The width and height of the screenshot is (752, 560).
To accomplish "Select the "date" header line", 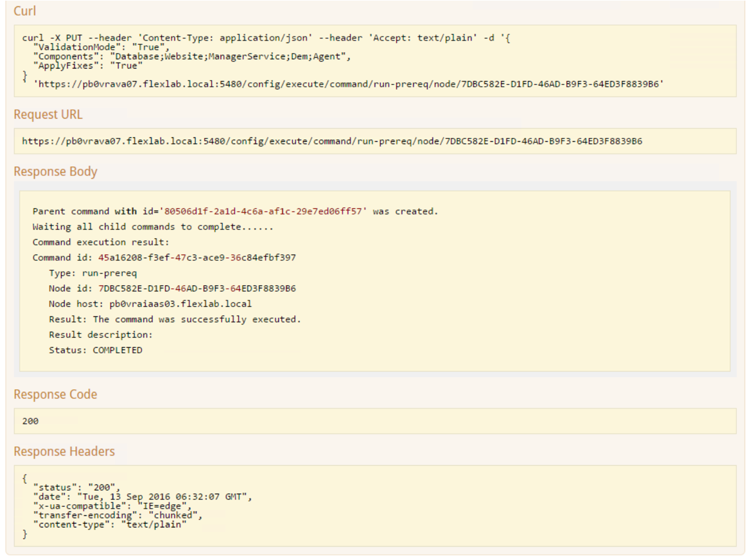I will [143, 496].
